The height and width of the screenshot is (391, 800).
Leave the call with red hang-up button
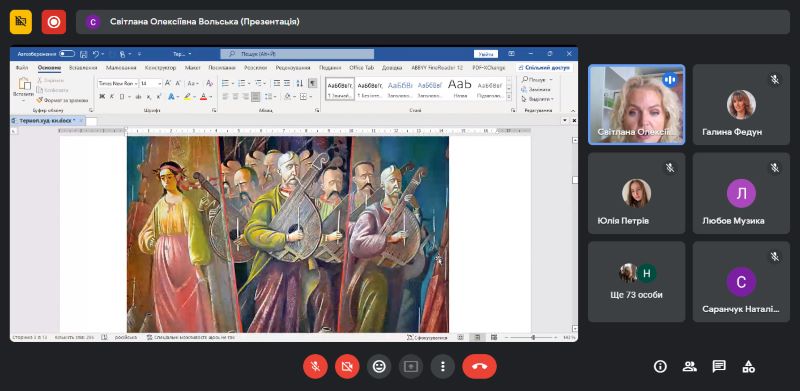click(480, 366)
